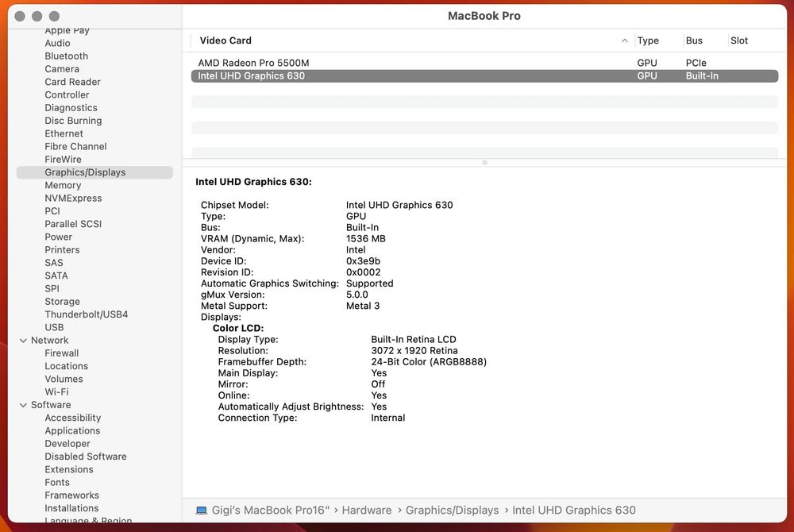
Task: Open Memory in sidebar
Action: [63, 185]
